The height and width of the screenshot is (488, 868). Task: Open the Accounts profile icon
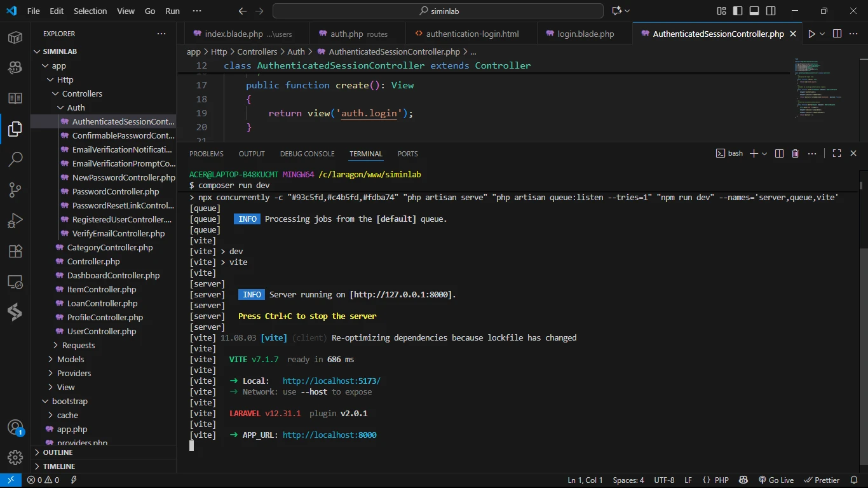15,427
